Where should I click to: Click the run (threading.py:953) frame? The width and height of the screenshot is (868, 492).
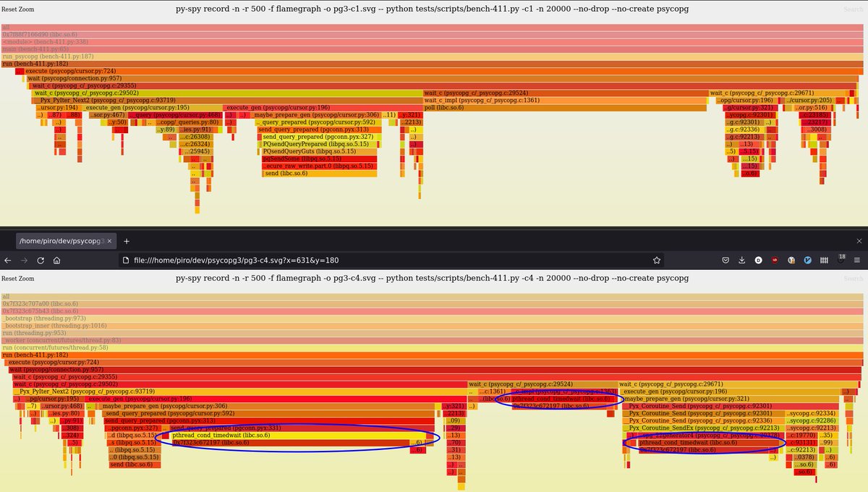(433, 333)
